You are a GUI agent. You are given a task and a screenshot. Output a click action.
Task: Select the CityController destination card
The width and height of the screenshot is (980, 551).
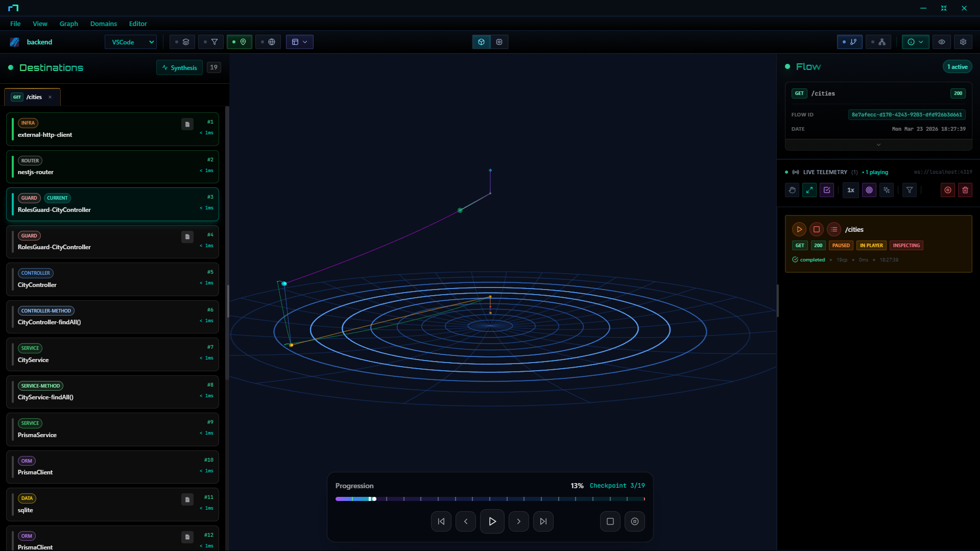click(x=112, y=279)
